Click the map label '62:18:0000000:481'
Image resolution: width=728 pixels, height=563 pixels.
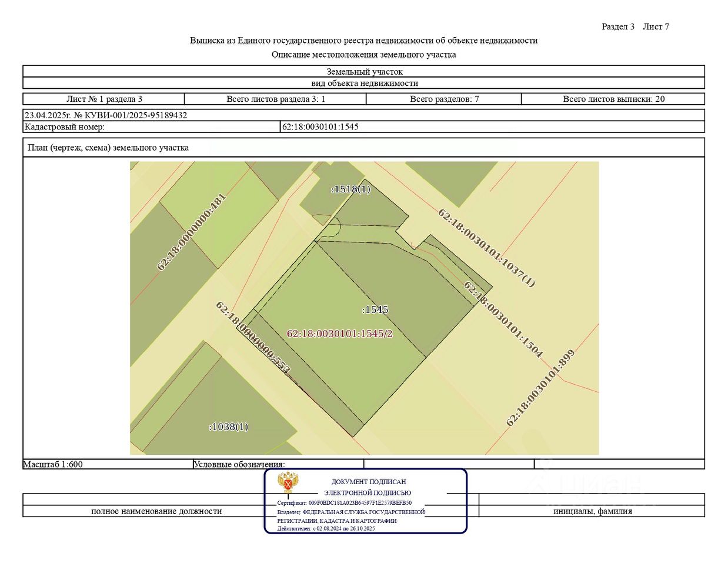coord(192,232)
